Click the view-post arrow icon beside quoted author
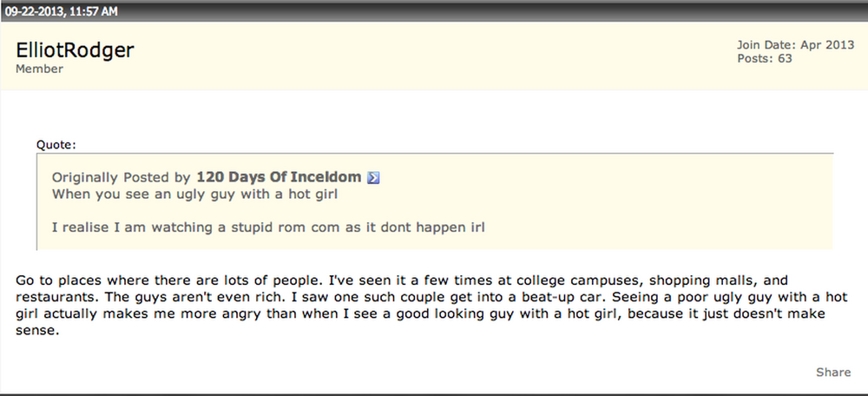Image resolution: width=868 pixels, height=396 pixels. (x=373, y=178)
